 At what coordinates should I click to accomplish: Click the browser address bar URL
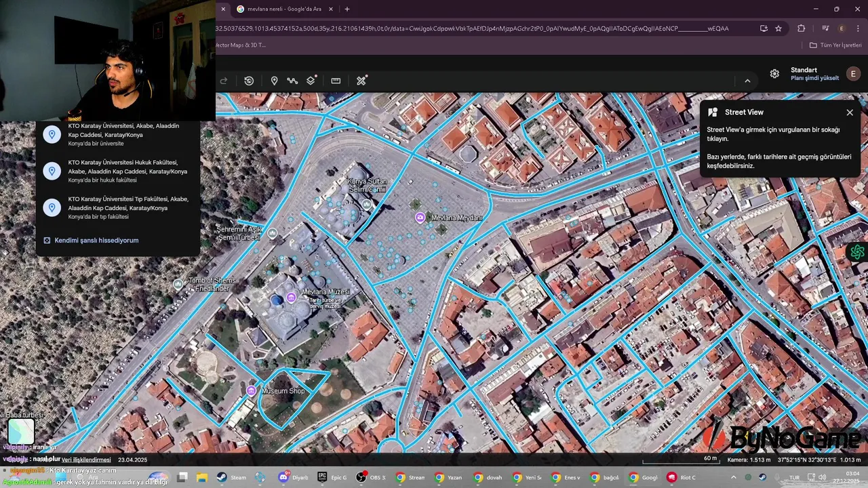point(472,28)
